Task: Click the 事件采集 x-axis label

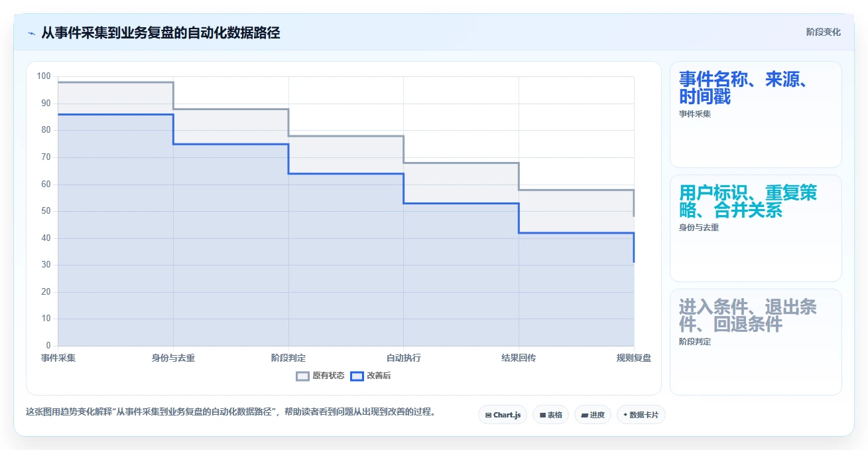Action: coord(58,358)
